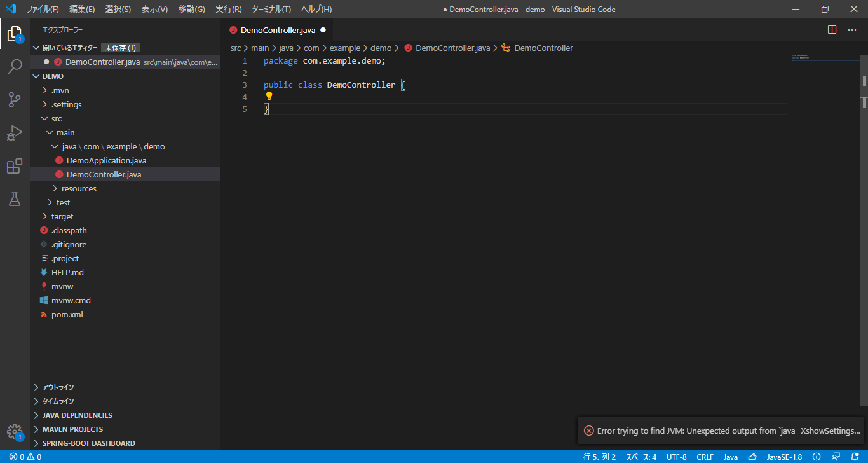This screenshot has width=868, height=463.
Task: Open the Search view in activity bar
Action: point(15,67)
